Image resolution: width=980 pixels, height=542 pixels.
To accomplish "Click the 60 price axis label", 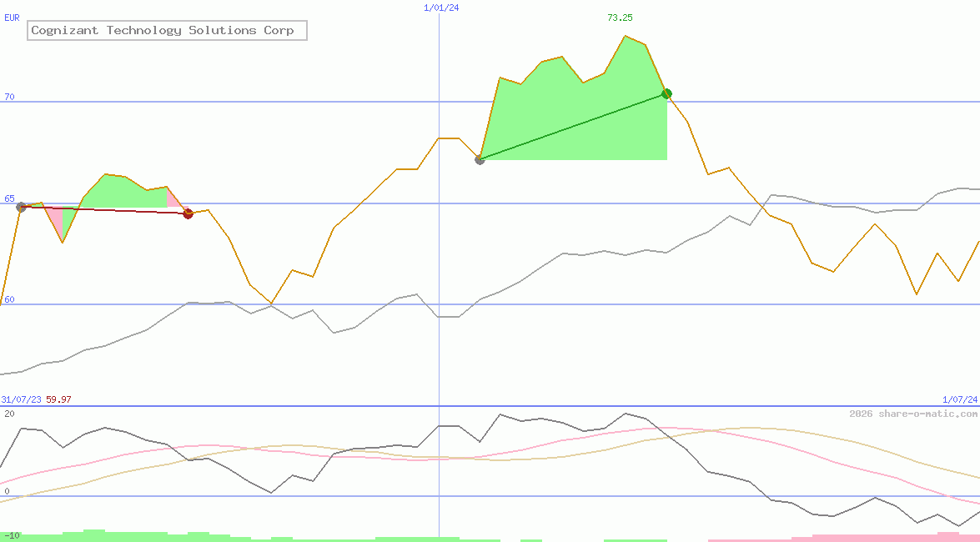I will [x=9, y=299].
